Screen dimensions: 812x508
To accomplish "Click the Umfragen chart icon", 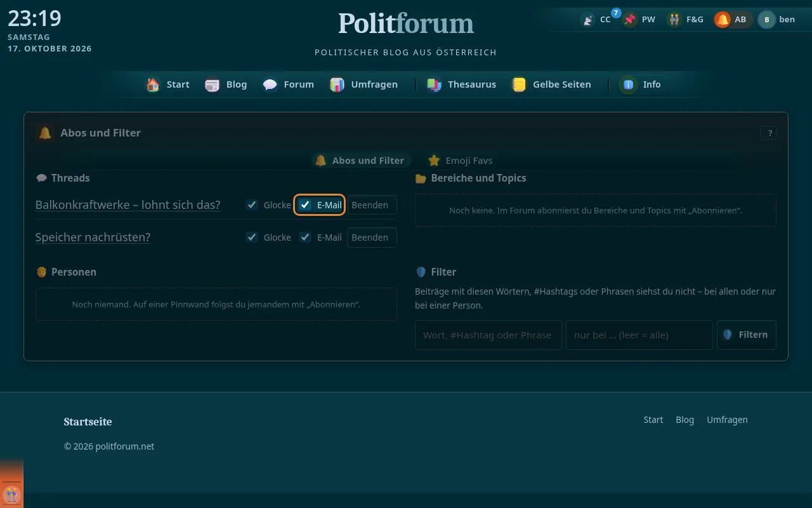I will tap(337, 84).
